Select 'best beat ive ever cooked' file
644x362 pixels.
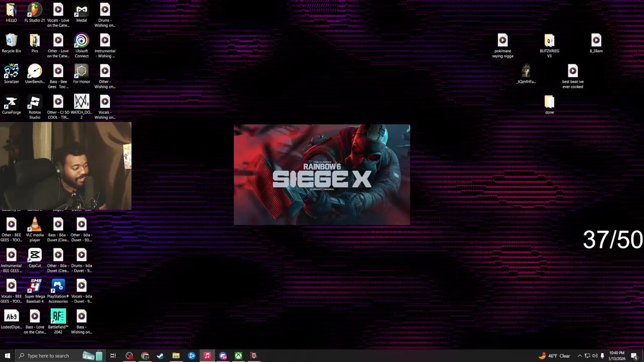[x=573, y=77]
